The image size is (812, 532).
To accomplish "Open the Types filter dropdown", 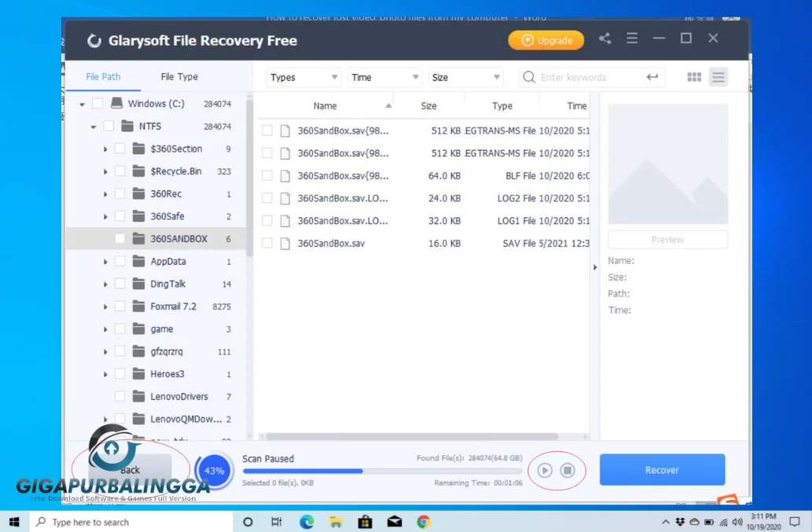I will [x=303, y=77].
